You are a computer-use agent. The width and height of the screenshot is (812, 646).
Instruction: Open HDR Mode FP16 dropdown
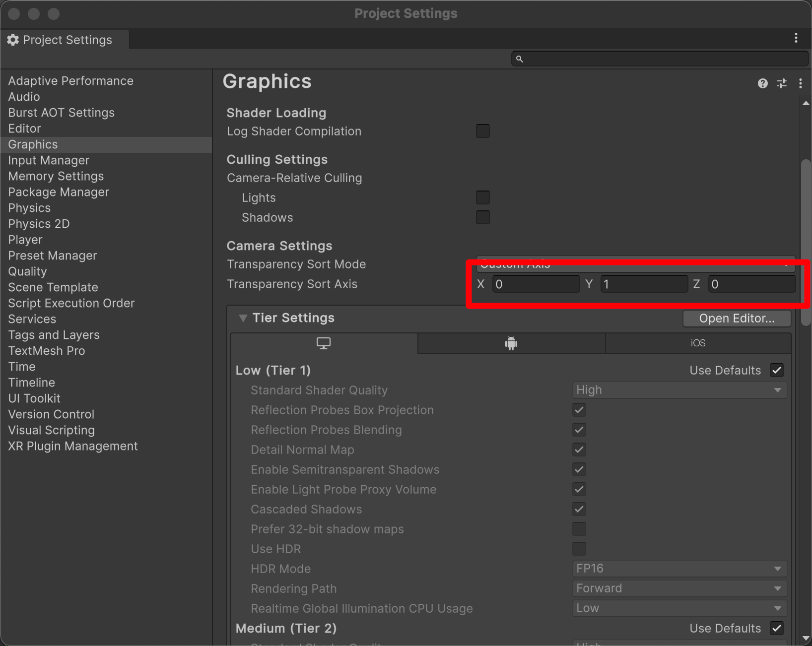[x=679, y=569]
